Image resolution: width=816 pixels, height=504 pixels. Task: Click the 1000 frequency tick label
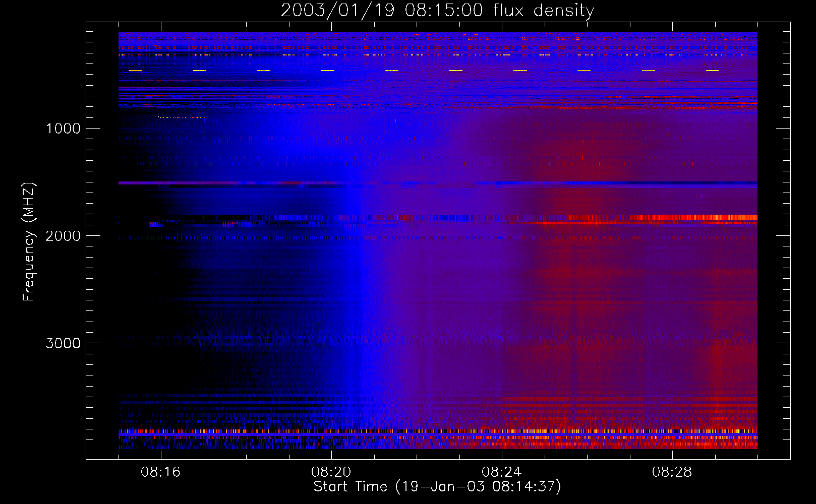[x=63, y=129]
